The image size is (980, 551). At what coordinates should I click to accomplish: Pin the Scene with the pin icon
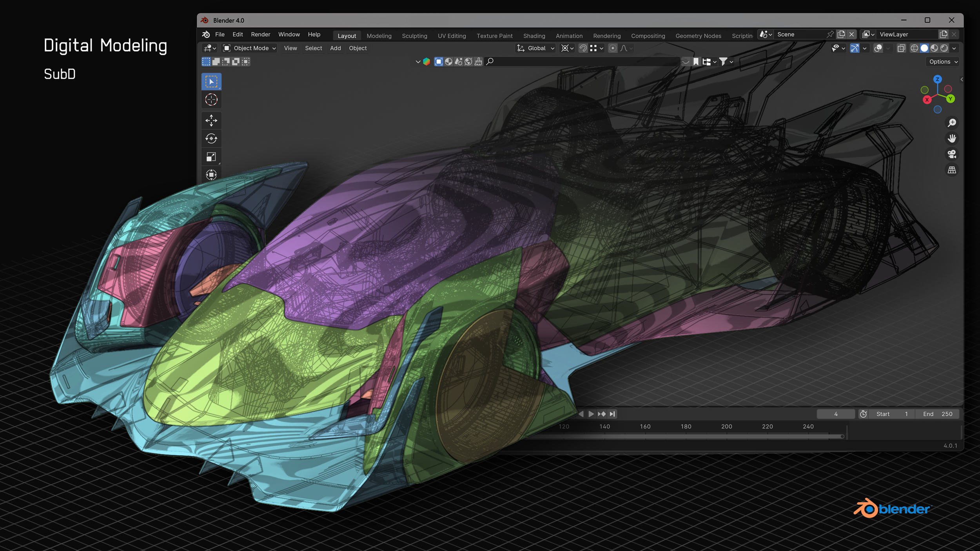point(830,34)
